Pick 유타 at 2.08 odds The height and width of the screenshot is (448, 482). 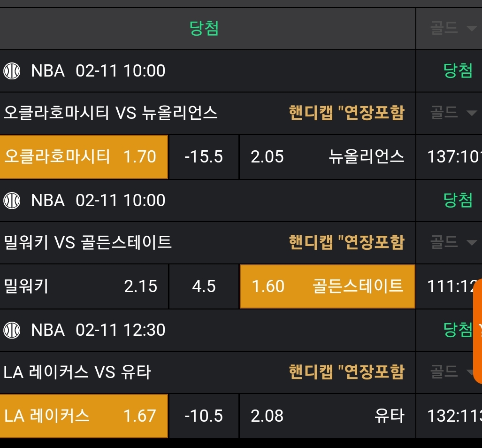click(x=327, y=416)
